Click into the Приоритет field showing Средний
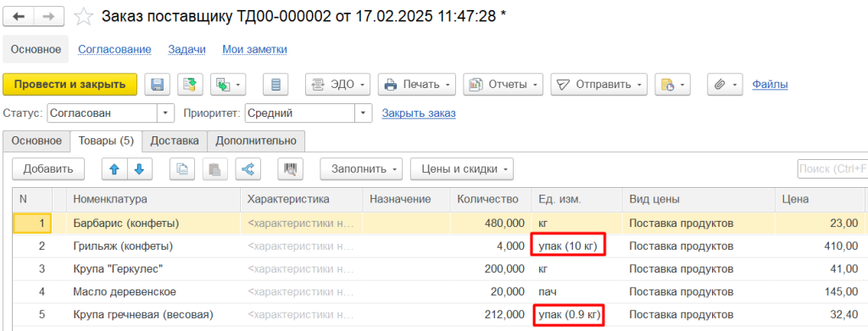Screen dimensions: 868x331 pos(300,113)
